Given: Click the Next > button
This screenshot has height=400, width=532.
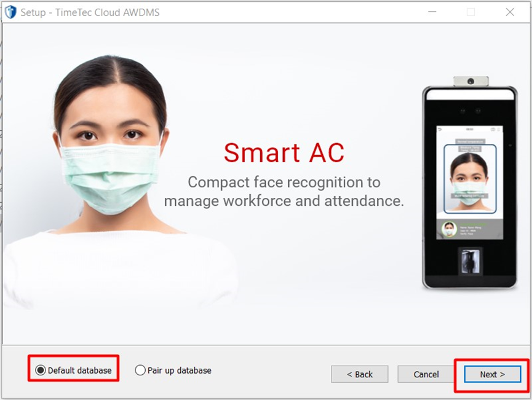Looking at the screenshot, I should pos(492,374).
